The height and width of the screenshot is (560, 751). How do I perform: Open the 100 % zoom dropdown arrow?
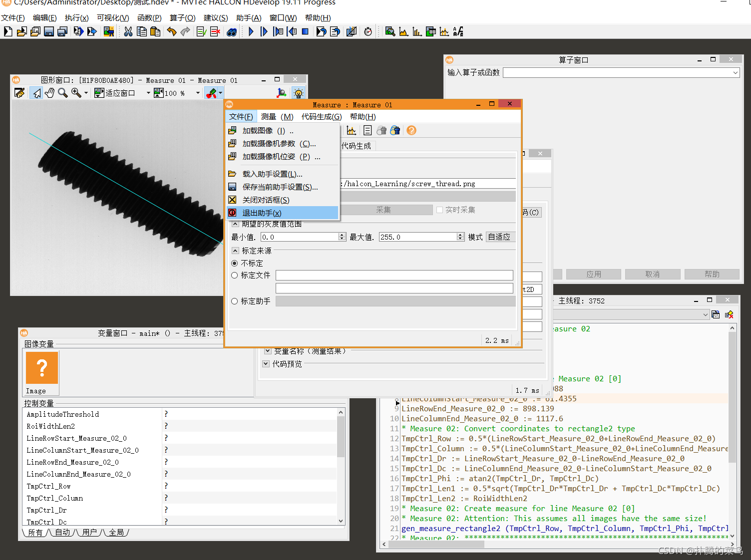(x=198, y=93)
